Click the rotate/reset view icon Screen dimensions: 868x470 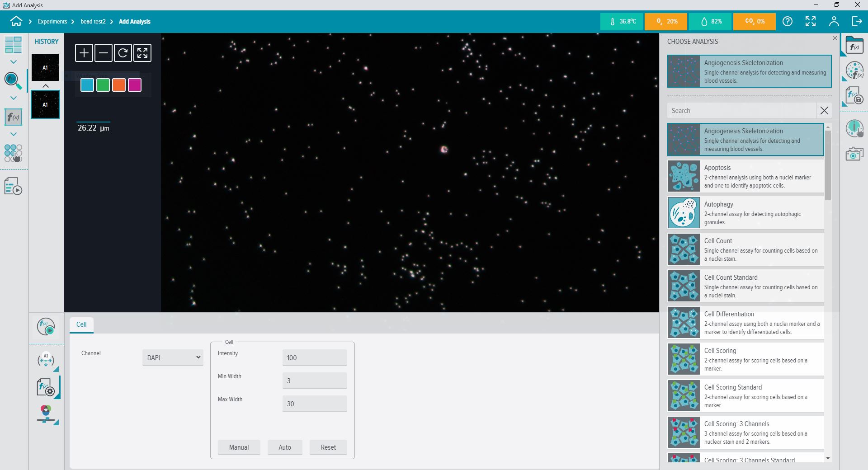tap(123, 53)
